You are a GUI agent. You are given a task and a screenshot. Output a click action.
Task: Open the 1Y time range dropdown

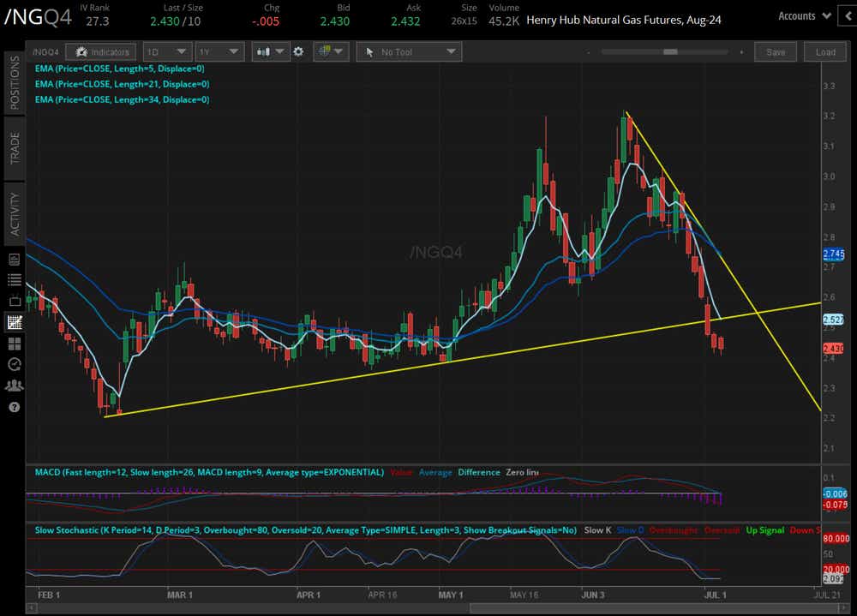pos(219,52)
